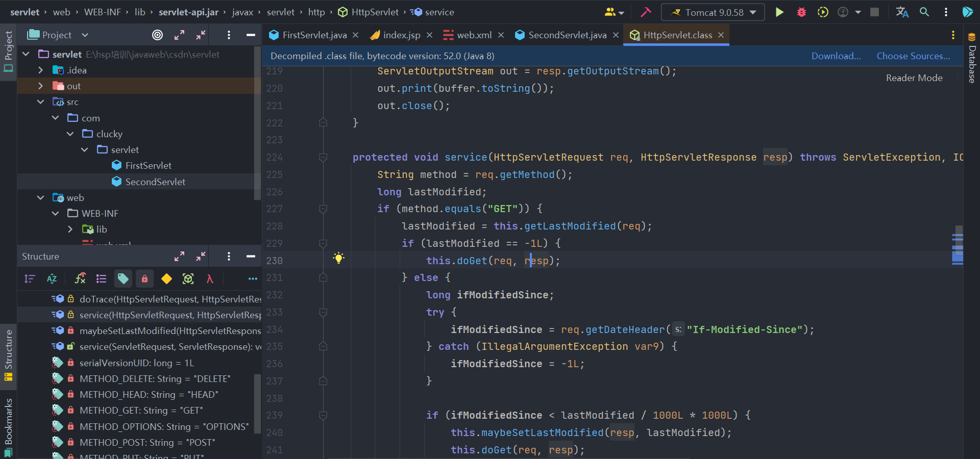Click the lightbulb intention icon
This screenshot has width=980, height=459.
point(338,258)
